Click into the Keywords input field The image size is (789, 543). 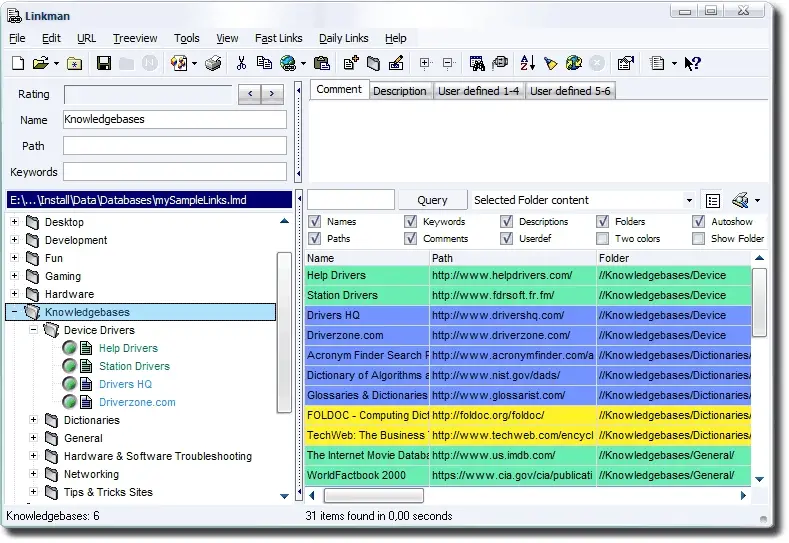click(x=175, y=172)
